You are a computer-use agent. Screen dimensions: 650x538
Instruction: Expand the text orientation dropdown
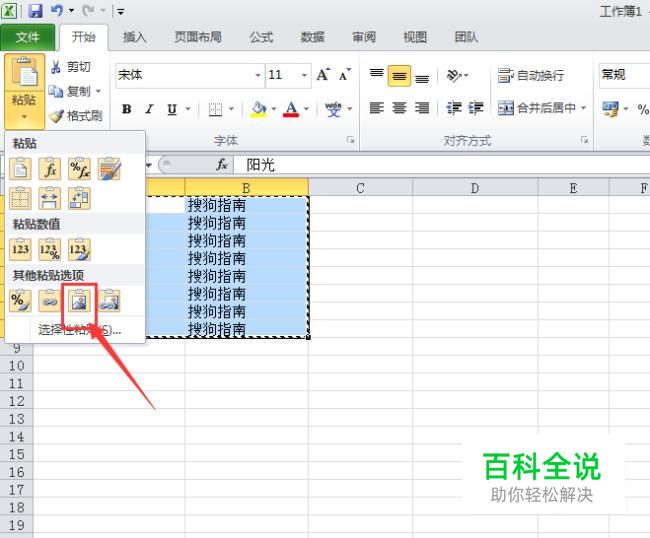(x=466, y=75)
